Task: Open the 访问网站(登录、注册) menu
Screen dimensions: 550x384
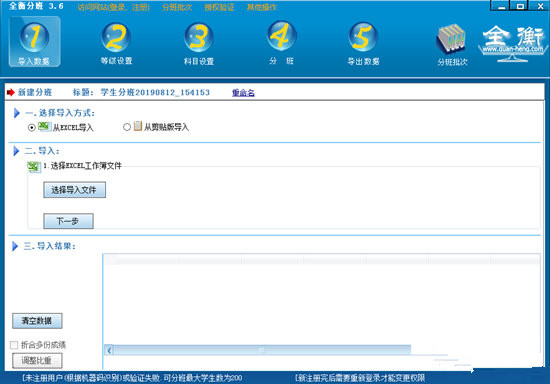Action: coord(114,7)
